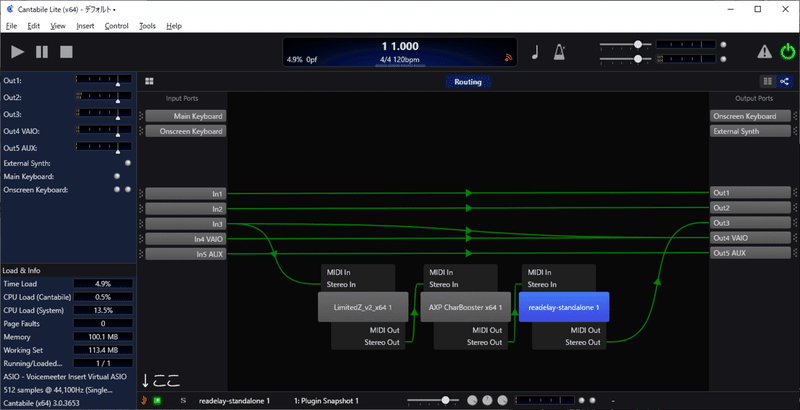The image size is (800, 410).
Task: Open the Edit menu
Action: point(34,26)
